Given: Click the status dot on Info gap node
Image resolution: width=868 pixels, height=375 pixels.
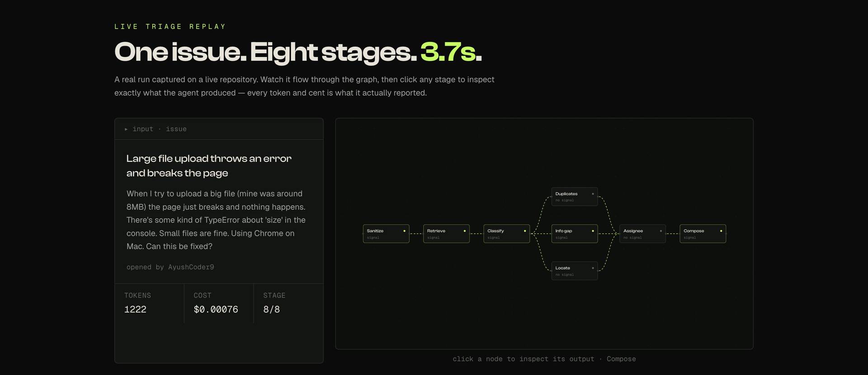Looking at the screenshot, I should pyautogui.click(x=593, y=231).
